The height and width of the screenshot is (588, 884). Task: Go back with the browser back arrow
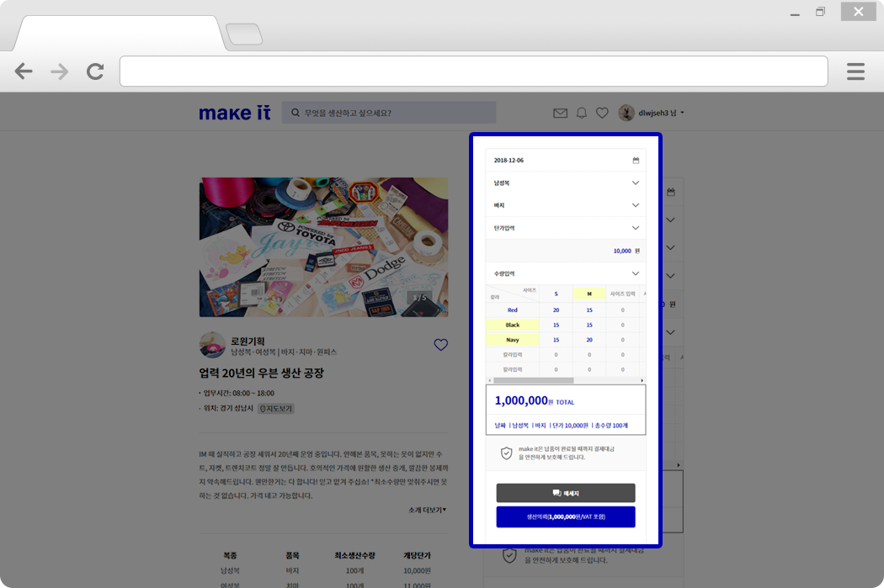[24, 72]
